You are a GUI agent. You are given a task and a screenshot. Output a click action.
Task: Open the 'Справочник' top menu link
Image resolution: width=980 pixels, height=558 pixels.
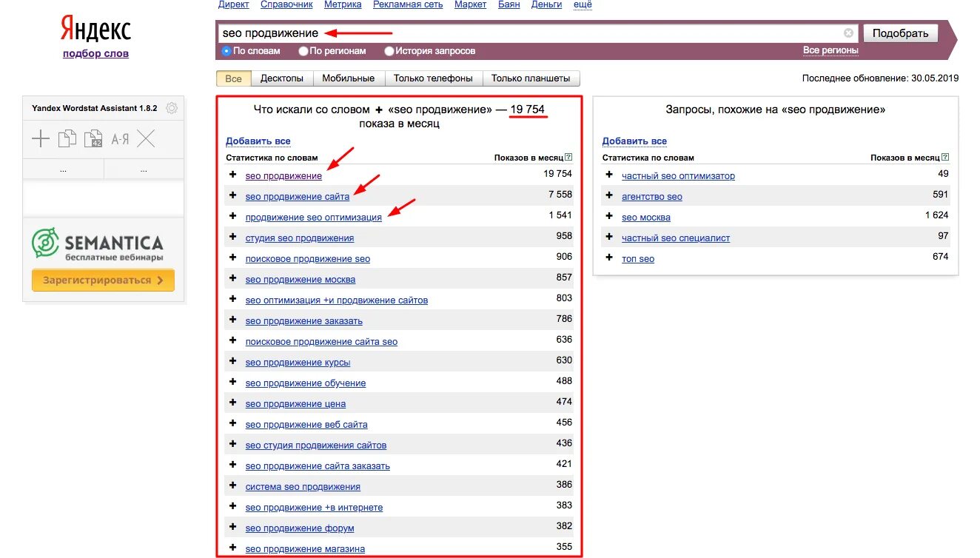coord(286,4)
